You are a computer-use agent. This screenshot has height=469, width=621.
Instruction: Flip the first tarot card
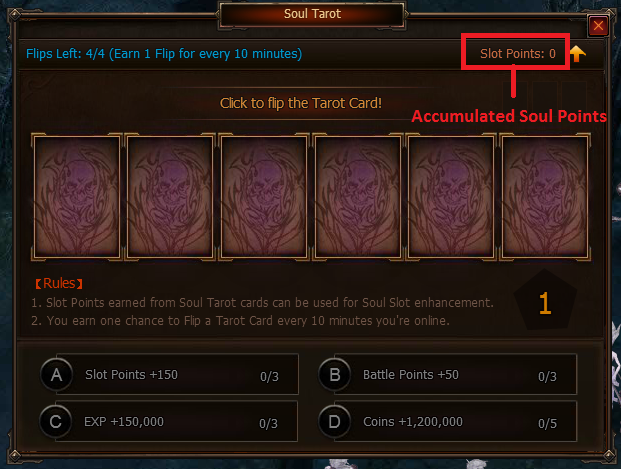tap(77, 197)
